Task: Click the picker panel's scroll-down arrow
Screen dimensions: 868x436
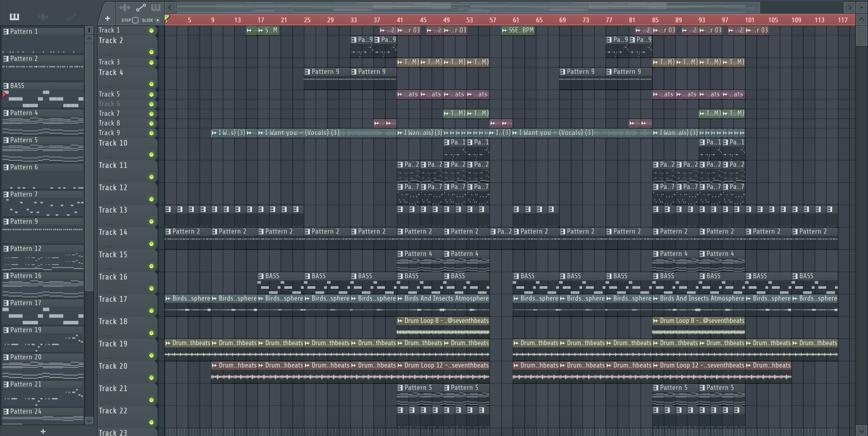Action: (89, 421)
